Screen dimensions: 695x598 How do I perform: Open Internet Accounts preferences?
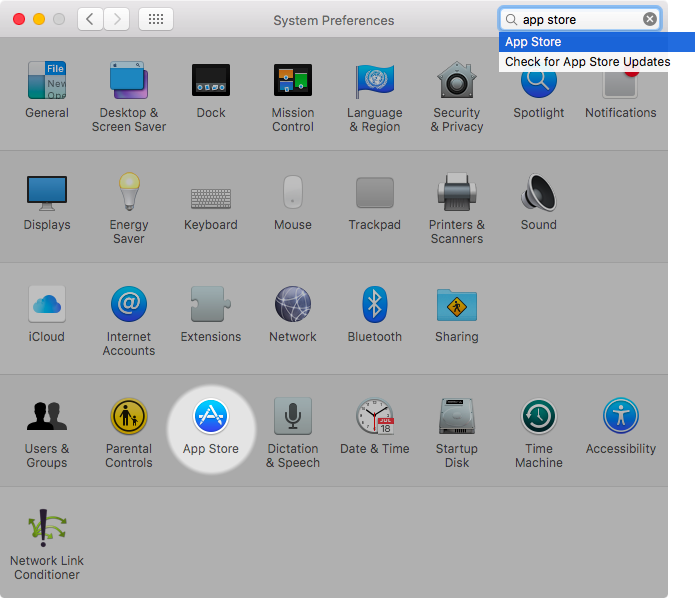coord(129,321)
